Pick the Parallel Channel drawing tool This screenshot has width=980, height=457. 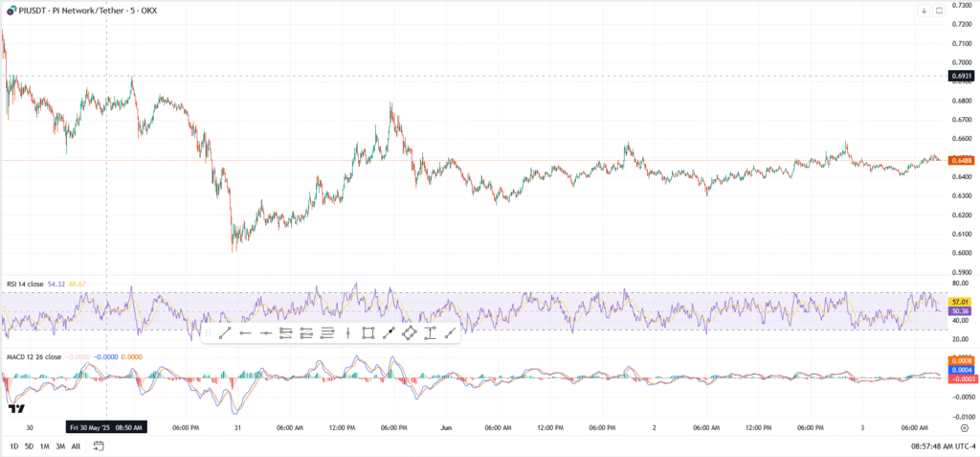(x=285, y=333)
